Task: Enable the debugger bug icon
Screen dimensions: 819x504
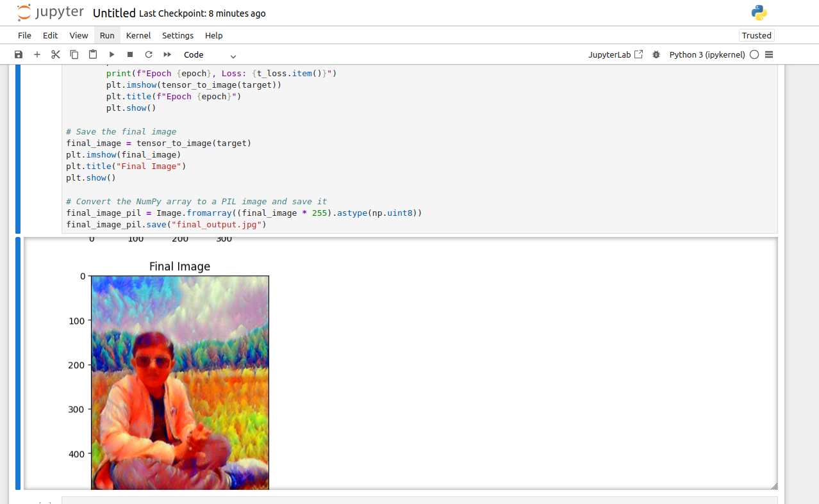Action: click(656, 55)
